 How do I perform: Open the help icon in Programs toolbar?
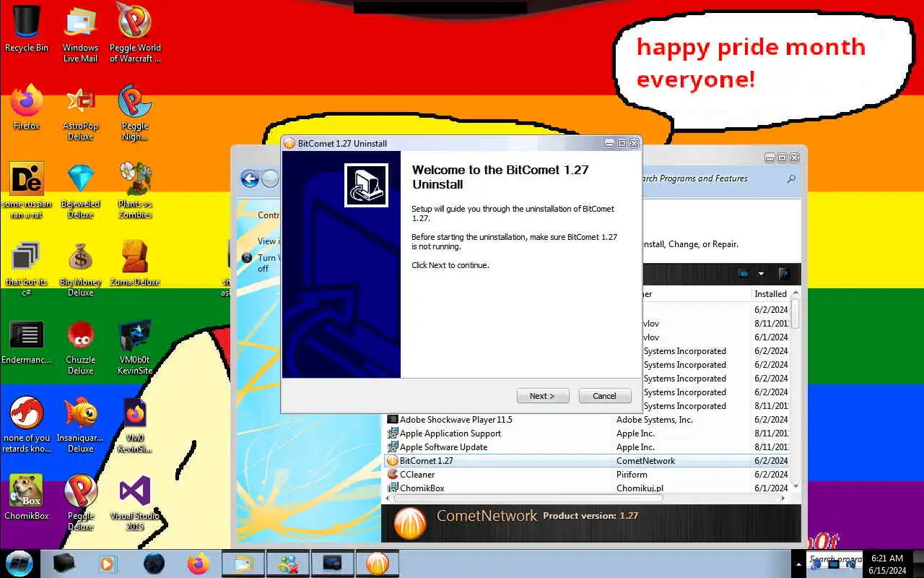pyautogui.click(x=783, y=274)
